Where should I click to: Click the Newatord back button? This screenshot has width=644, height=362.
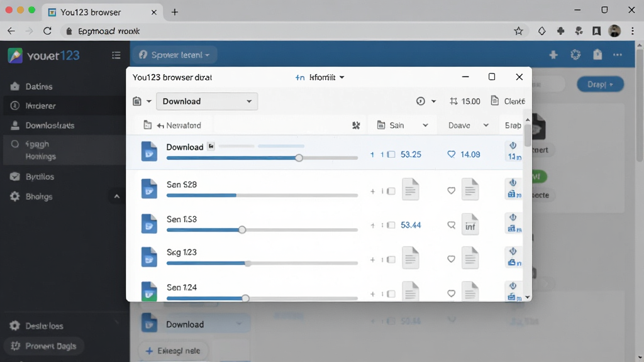(x=178, y=125)
